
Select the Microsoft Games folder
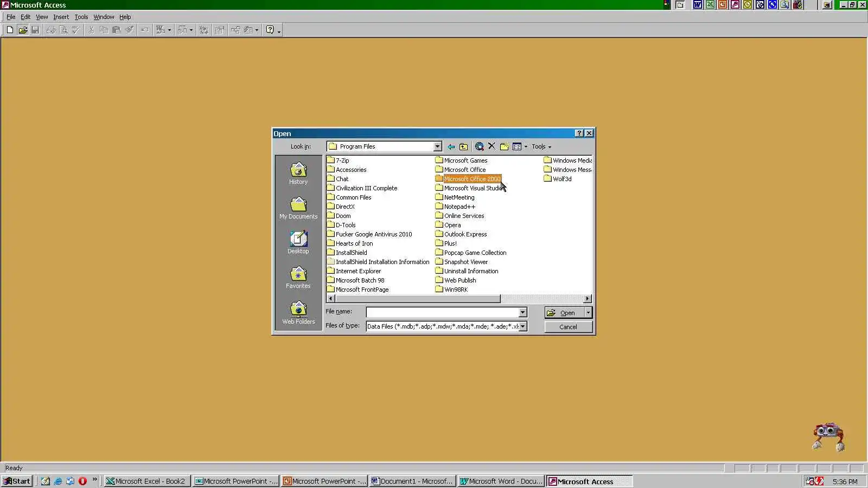pyautogui.click(x=461, y=160)
